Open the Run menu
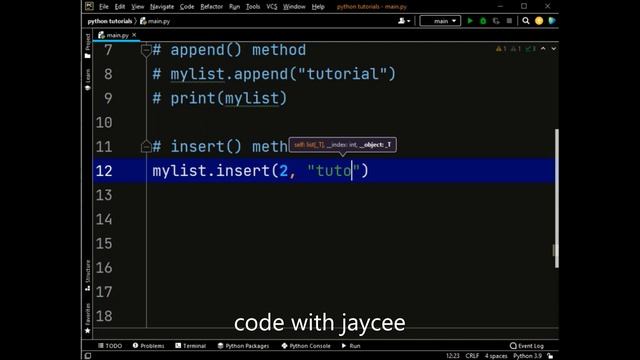This screenshot has width=640, height=360. (234, 7)
